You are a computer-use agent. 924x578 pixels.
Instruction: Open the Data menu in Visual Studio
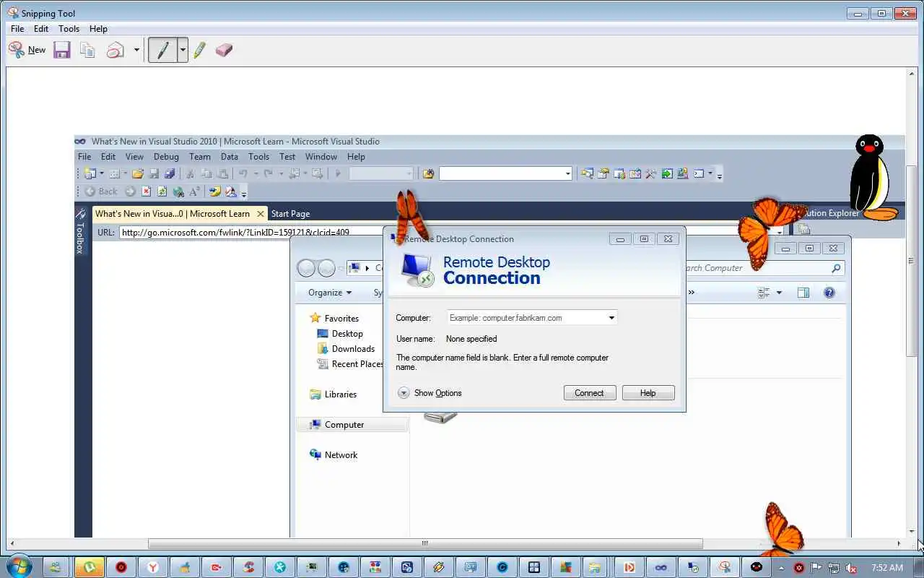(230, 157)
